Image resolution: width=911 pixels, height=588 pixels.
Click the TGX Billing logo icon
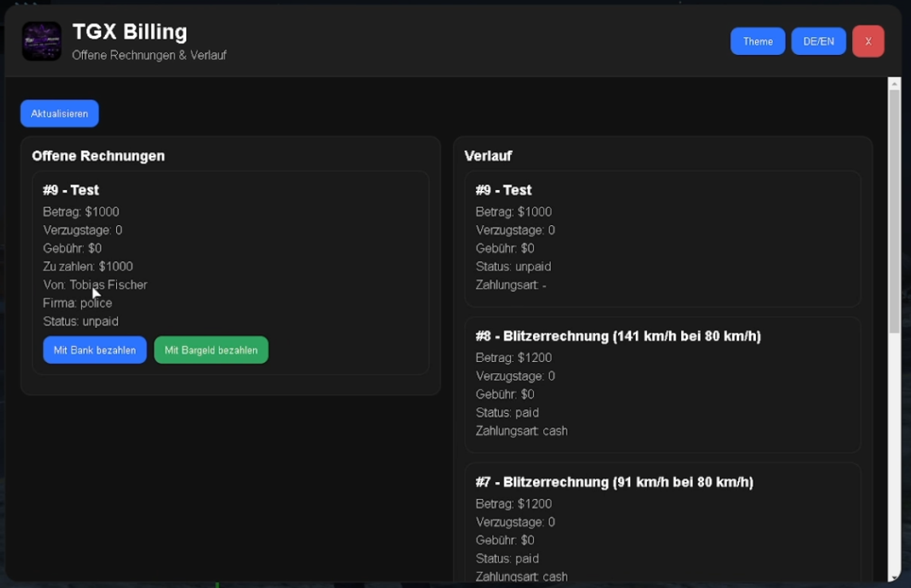pyautogui.click(x=42, y=41)
